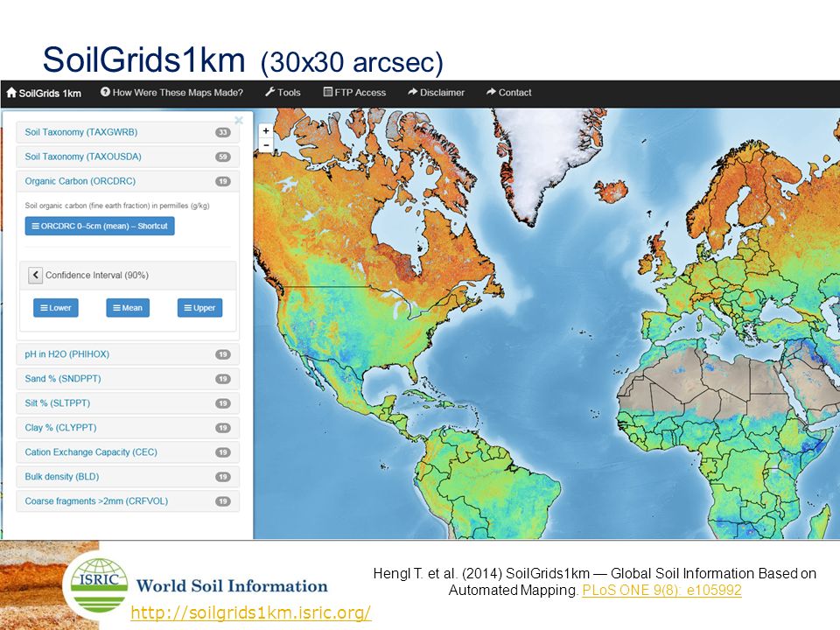
Task: Open the Tools menu
Action: click(283, 92)
